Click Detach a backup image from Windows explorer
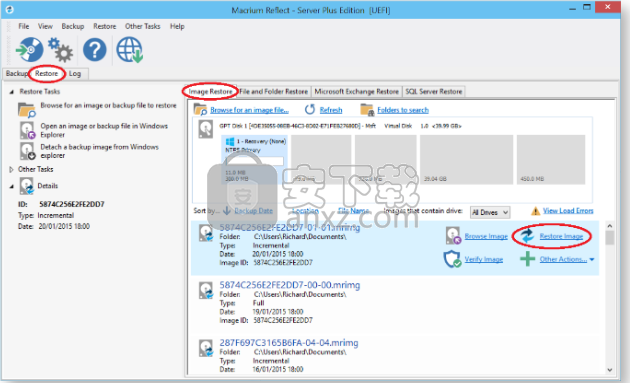The width and height of the screenshot is (630, 383). pos(100,151)
